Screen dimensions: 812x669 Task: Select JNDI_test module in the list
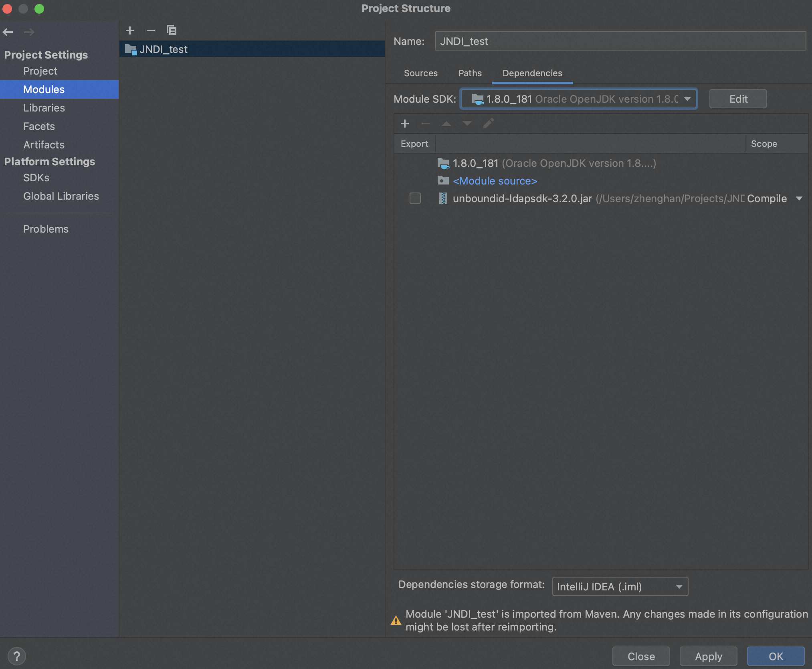coord(252,49)
